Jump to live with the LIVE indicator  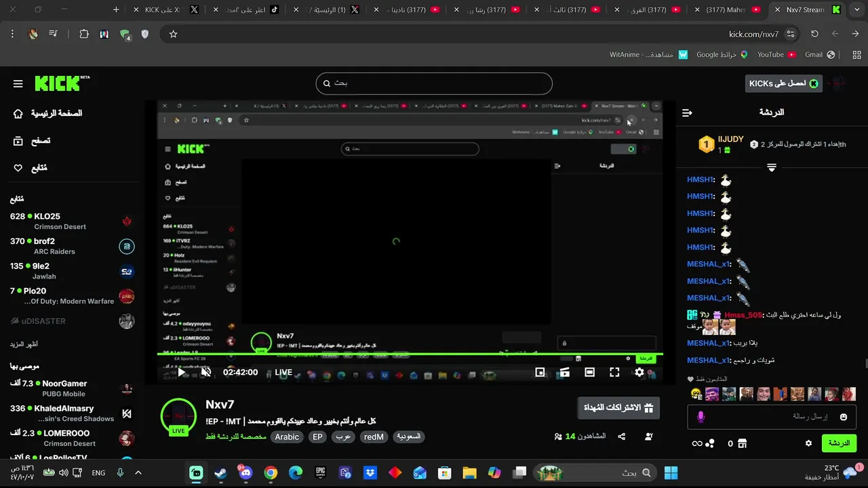click(283, 372)
